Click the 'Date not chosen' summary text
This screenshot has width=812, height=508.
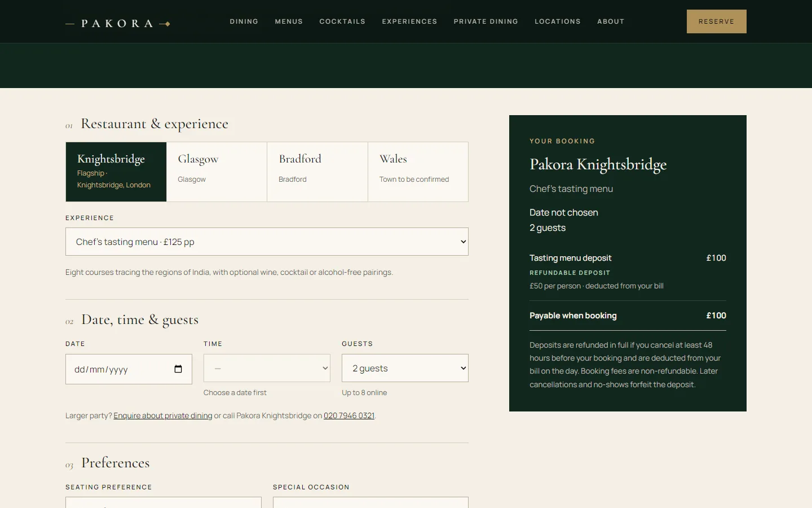click(x=564, y=212)
